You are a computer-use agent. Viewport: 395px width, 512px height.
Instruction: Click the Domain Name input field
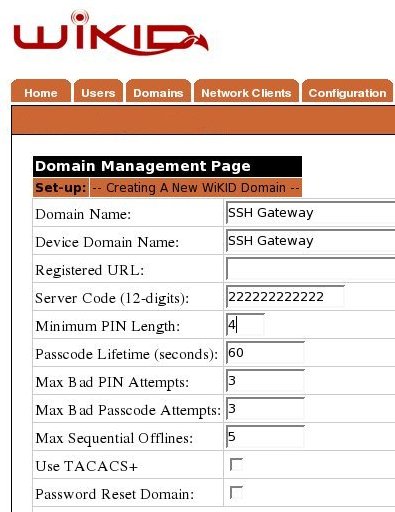(310, 213)
